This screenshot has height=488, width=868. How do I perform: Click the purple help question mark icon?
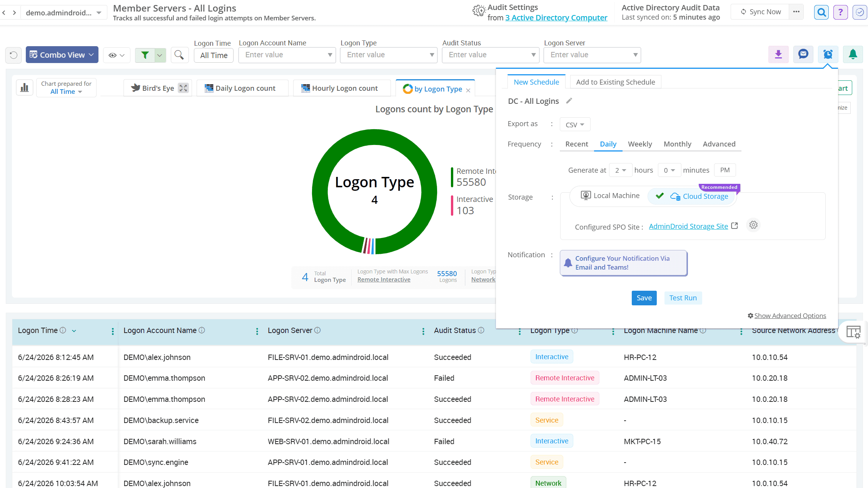coord(840,12)
